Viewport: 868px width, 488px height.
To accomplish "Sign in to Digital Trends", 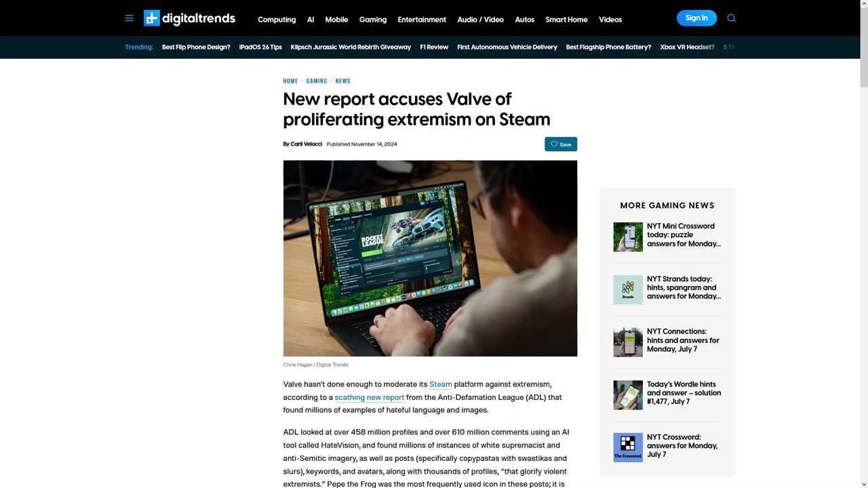I will pyautogui.click(x=696, y=18).
